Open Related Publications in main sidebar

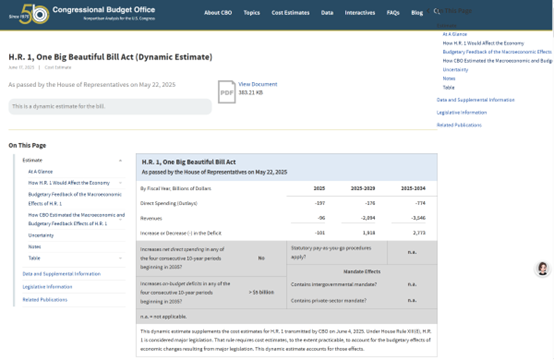45,300
